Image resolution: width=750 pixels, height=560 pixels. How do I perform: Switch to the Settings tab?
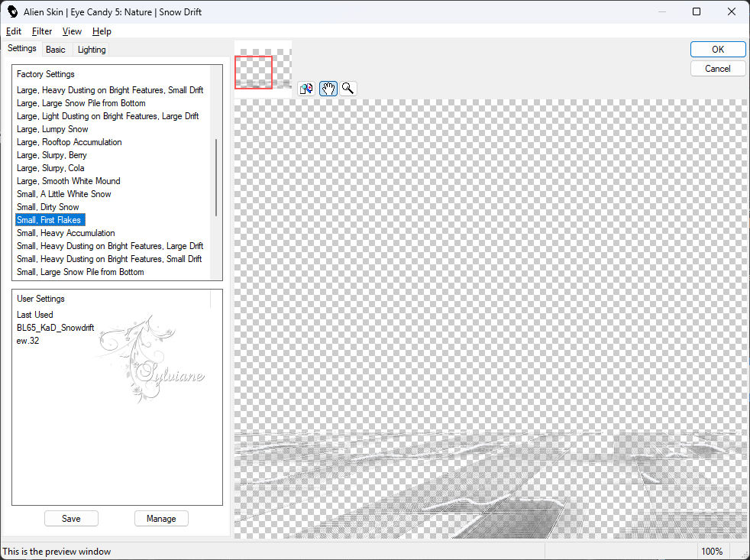(22, 48)
